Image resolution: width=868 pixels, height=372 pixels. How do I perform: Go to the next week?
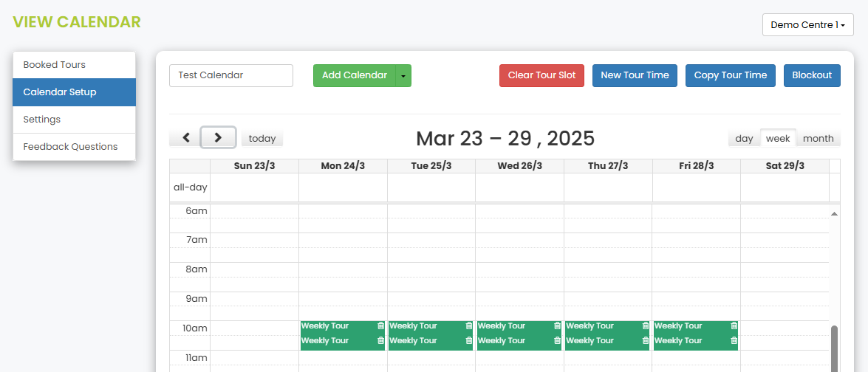pos(218,137)
